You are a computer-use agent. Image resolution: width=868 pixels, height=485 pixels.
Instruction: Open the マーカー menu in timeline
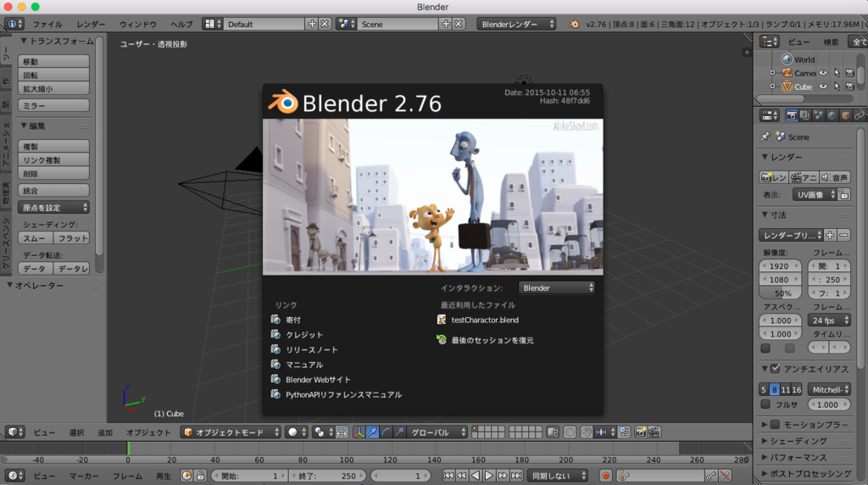(84, 477)
